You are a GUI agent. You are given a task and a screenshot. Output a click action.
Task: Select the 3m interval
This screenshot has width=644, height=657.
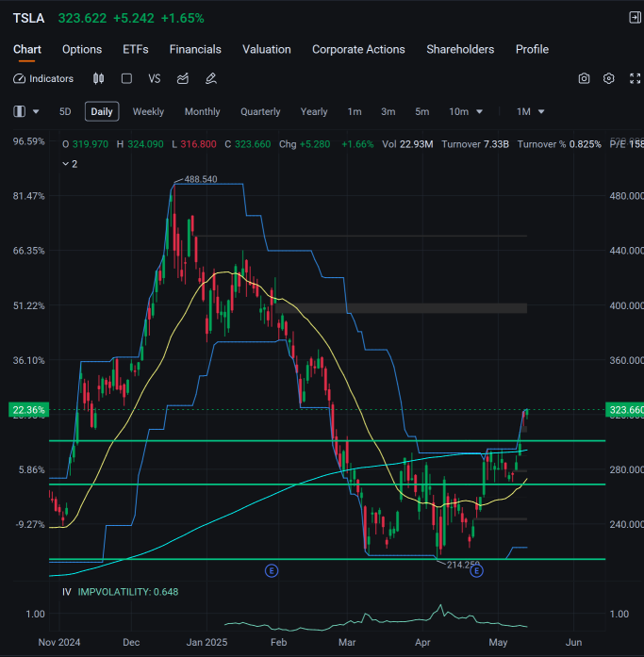point(388,111)
